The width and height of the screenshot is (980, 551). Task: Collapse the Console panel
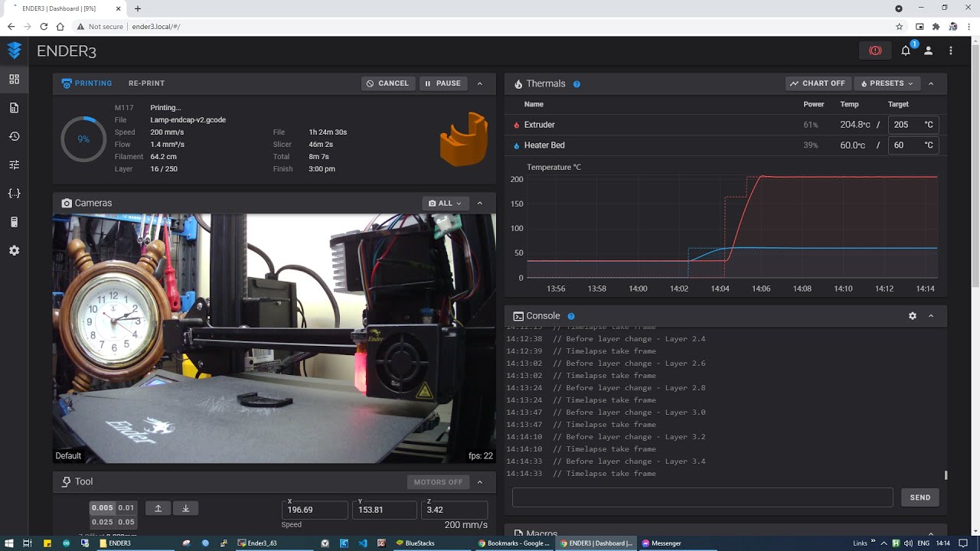[931, 316]
